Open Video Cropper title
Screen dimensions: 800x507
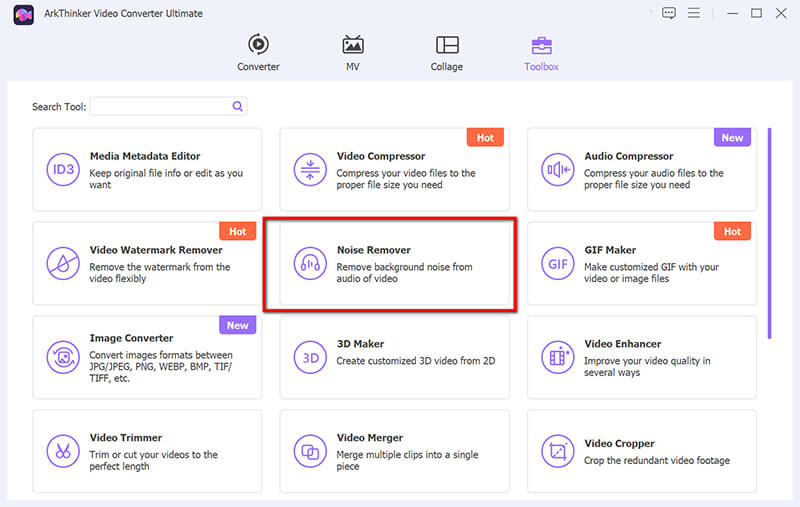(619, 443)
